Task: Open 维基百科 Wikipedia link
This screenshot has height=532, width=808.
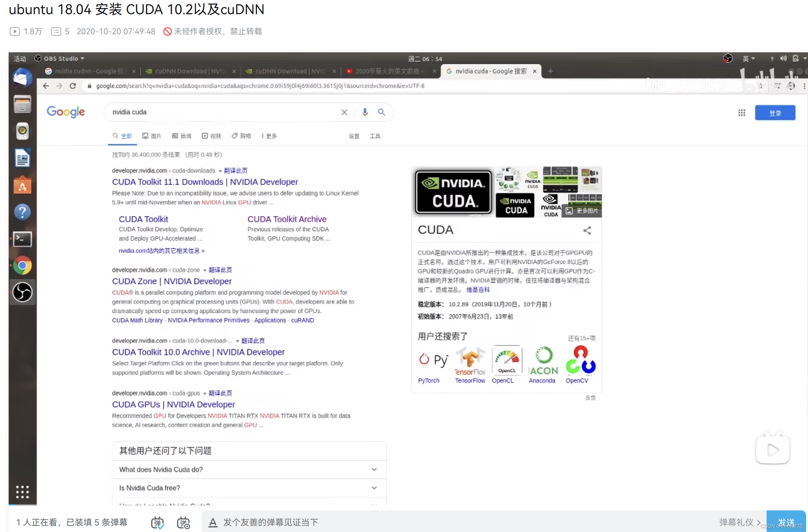Action: pyautogui.click(x=478, y=289)
